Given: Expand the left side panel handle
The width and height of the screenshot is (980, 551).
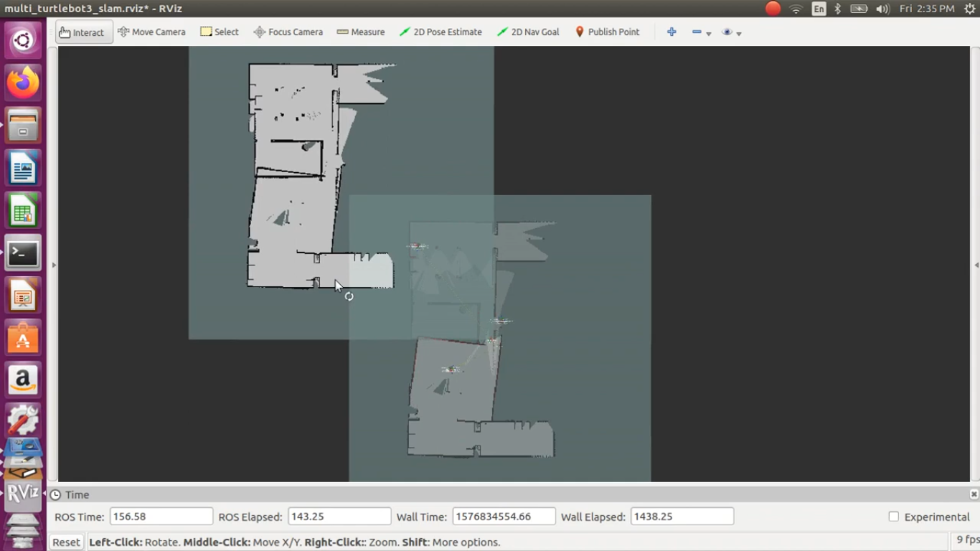Looking at the screenshot, I should [54, 265].
